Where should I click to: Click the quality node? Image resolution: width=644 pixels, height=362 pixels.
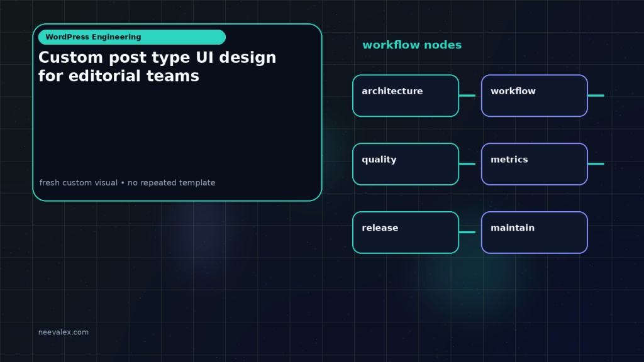[406, 164]
